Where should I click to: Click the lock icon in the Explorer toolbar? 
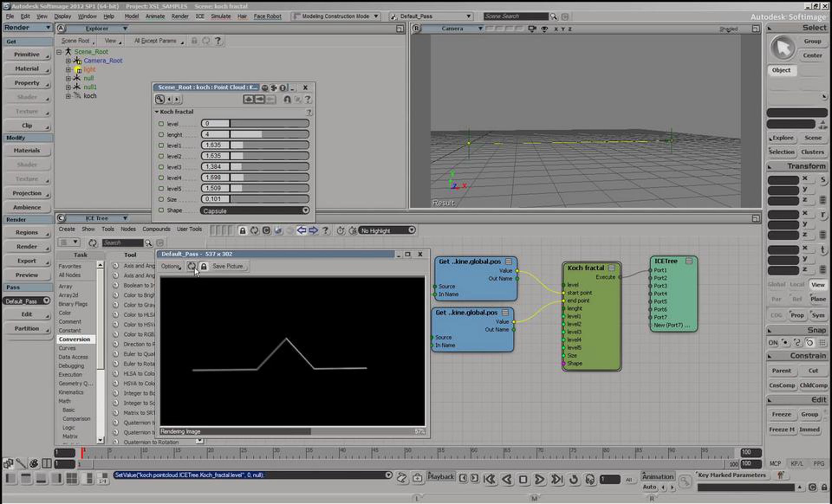click(194, 41)
